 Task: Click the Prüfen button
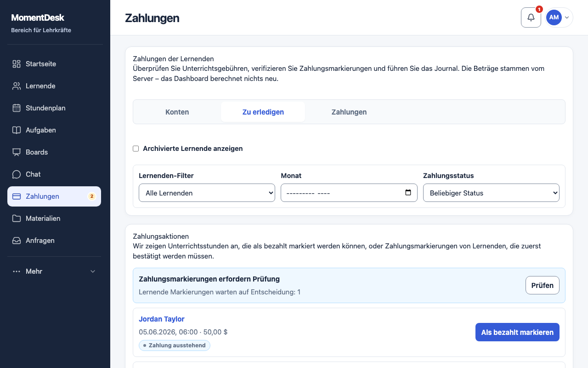pos(543,285)
